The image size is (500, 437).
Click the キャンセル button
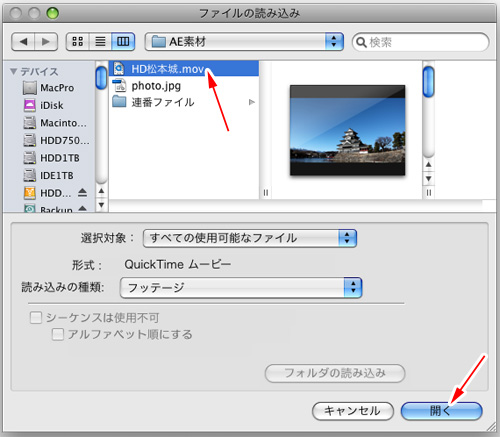pyautogui.click(x=353, y=411)
